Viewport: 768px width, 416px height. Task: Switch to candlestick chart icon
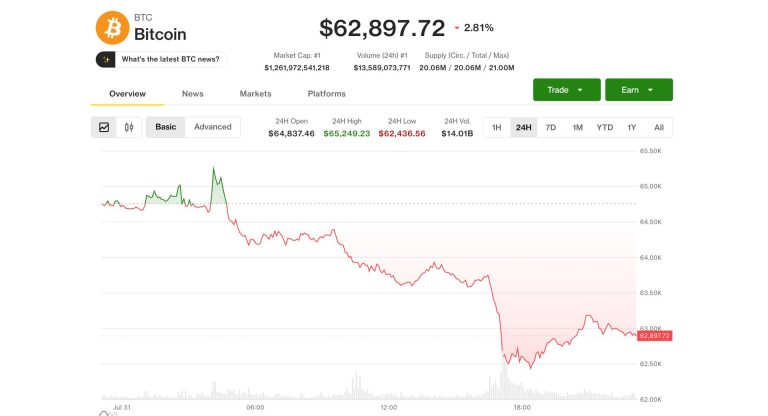(129, 127)
